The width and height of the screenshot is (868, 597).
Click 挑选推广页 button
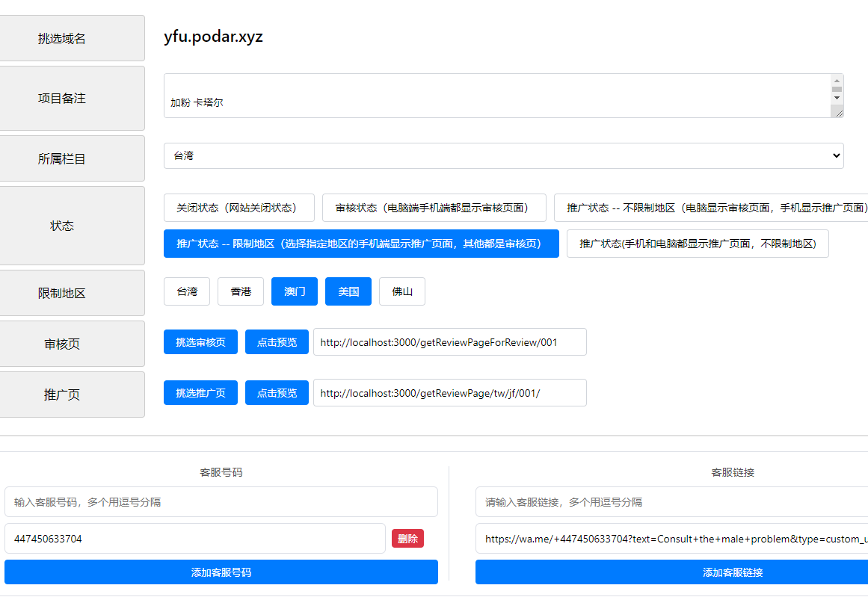(200, 393)
